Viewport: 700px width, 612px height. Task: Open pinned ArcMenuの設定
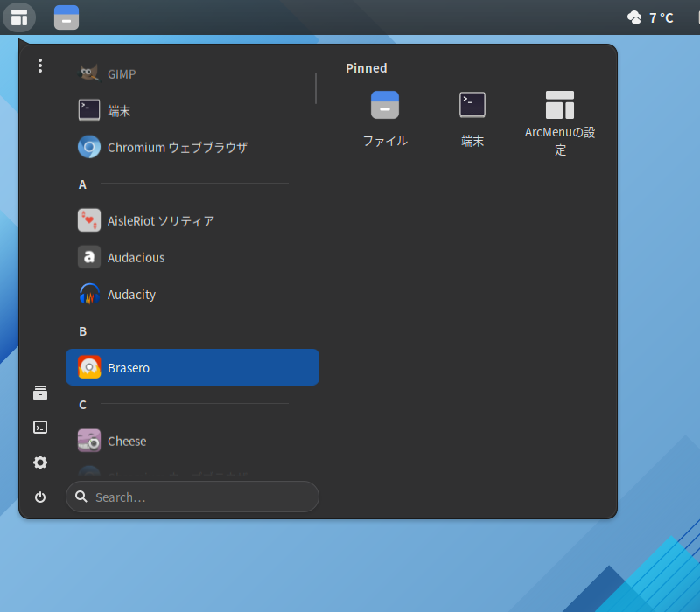[x=560, y=123]
